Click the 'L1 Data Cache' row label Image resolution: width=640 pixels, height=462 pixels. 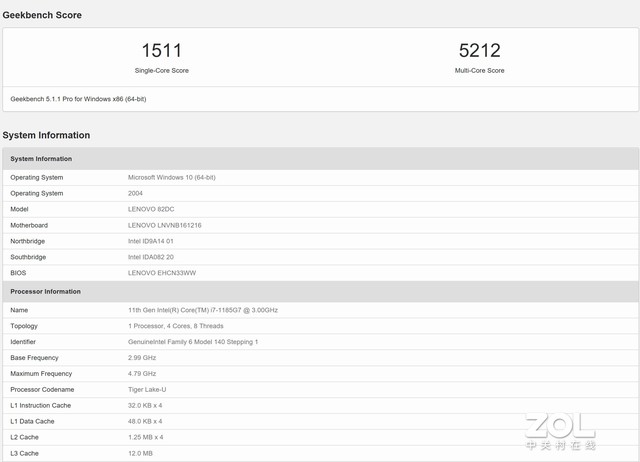32,422
